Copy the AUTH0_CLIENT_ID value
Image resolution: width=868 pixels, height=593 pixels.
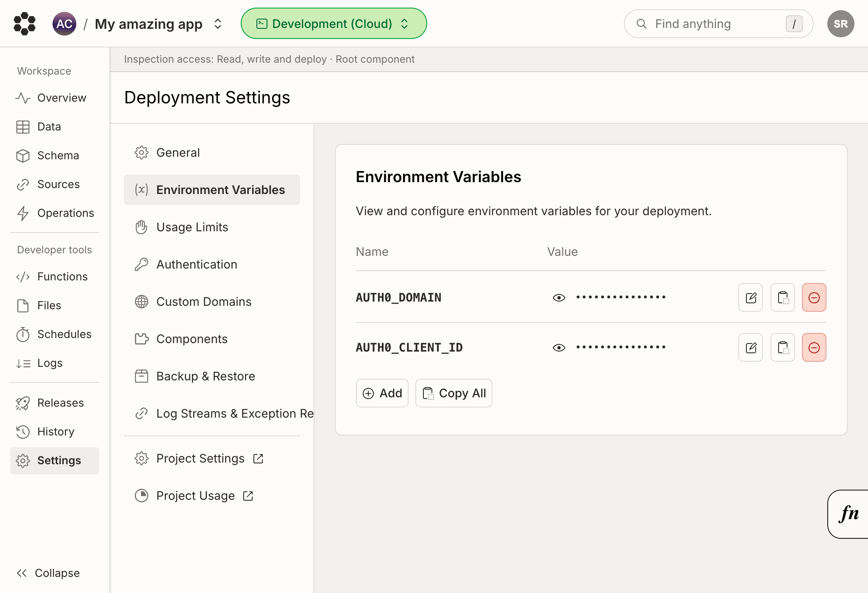click(x=783, y=347)
